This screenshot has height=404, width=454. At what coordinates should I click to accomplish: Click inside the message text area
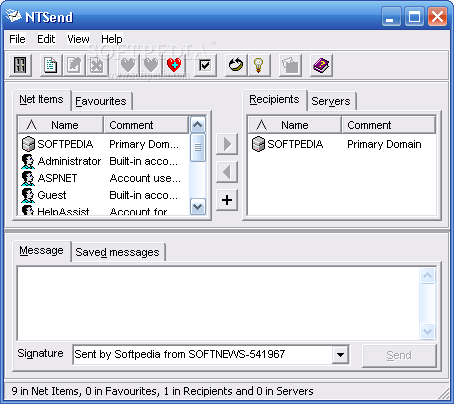[x=219, y=303]
